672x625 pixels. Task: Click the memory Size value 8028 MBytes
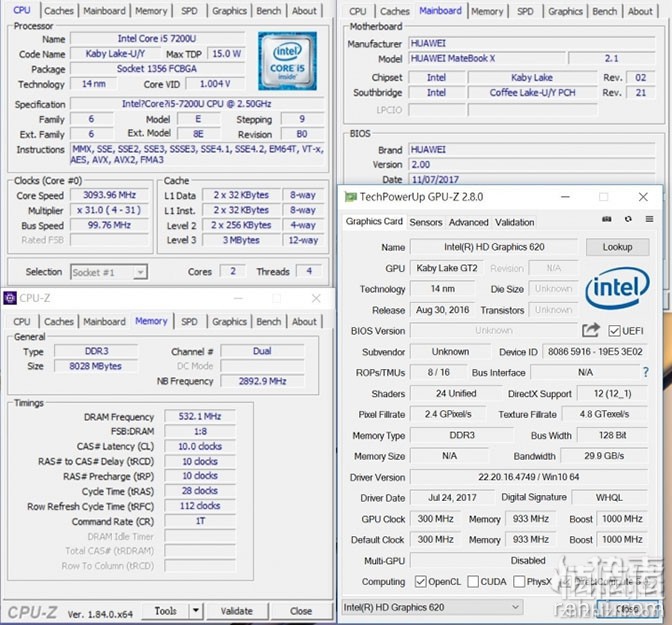(x=96, y=366)
